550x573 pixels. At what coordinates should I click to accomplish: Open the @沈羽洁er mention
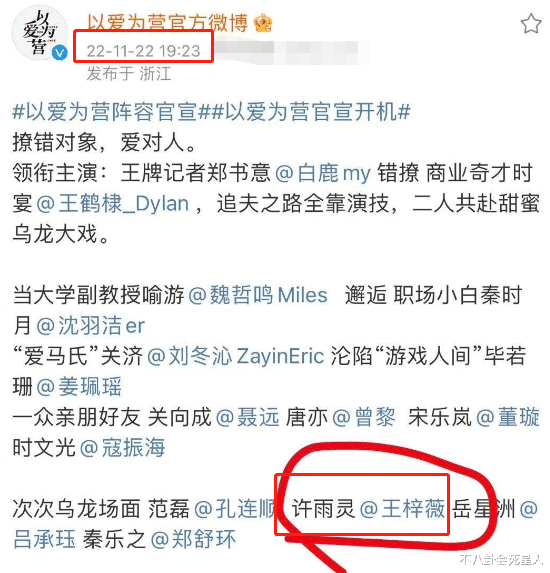click(90, 326)
